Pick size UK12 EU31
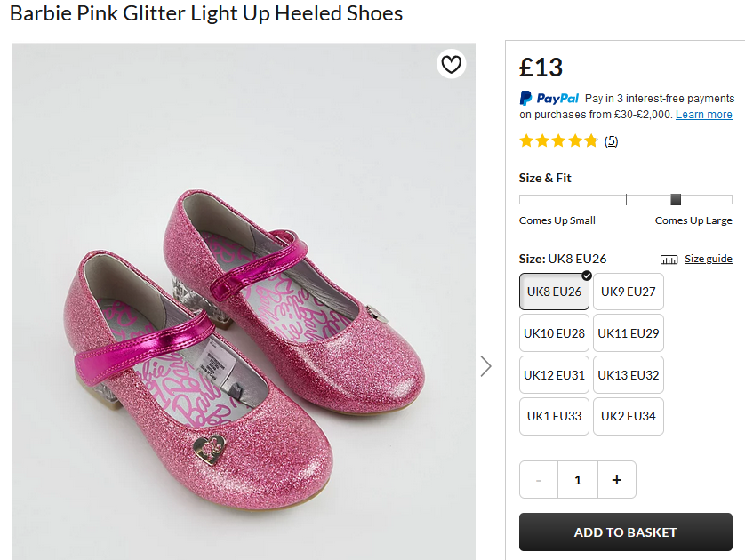 click(554, 375)
